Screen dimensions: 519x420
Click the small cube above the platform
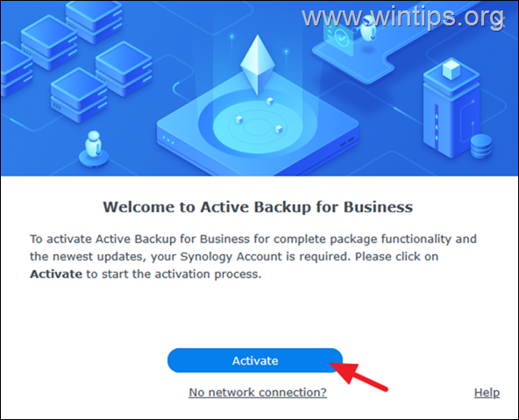coord(270,101)
